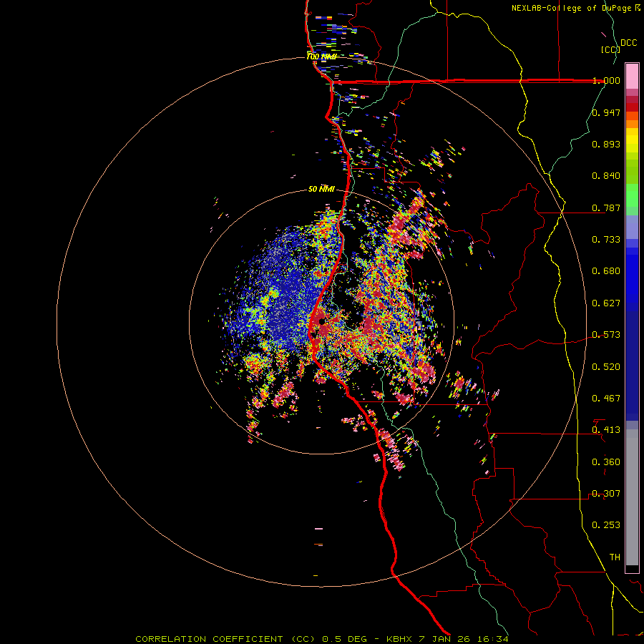Select the 0.467 scale value
Viewport: 644px width, 644px height.
point(606,399)
